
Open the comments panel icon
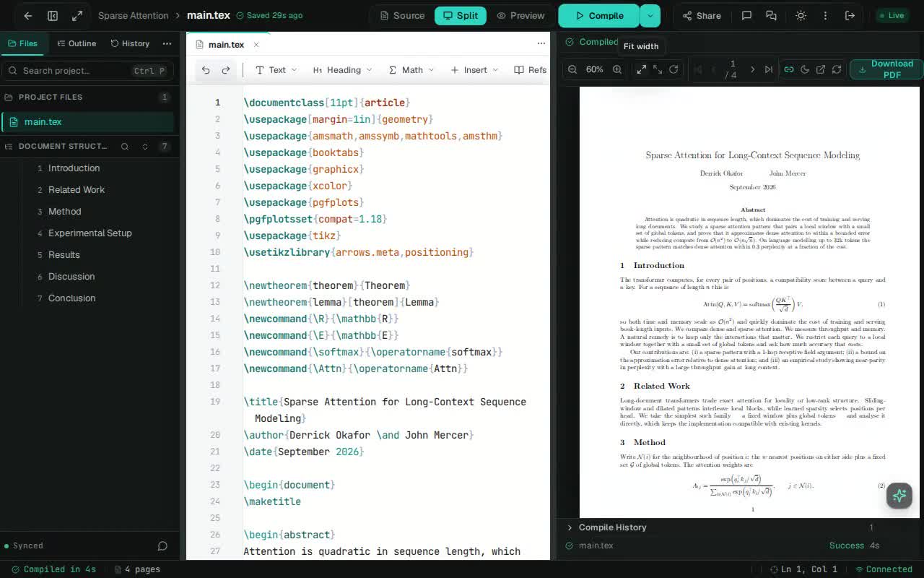coord(747,15)
